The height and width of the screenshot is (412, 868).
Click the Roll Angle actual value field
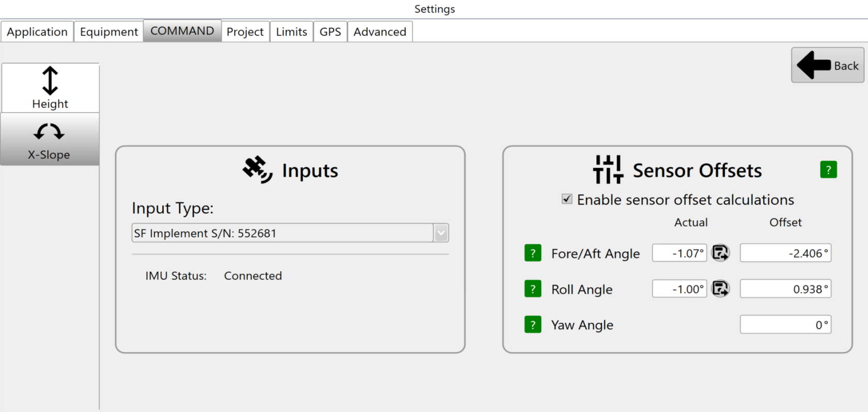pos(679,289)
